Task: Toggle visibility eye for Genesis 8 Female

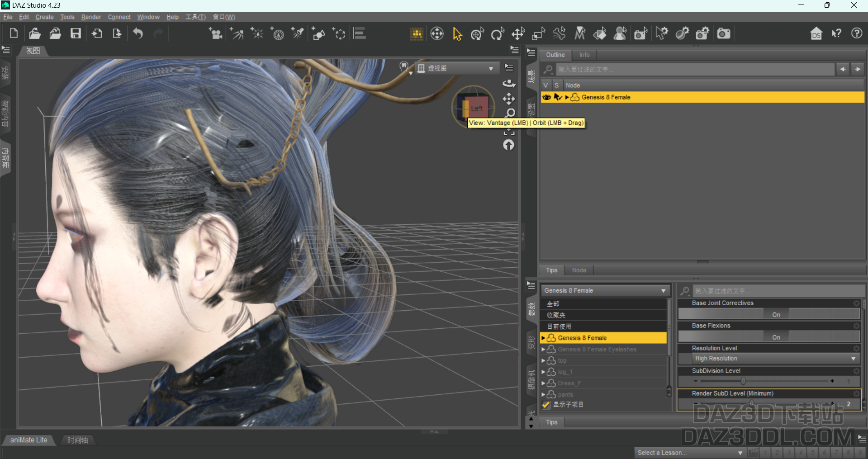Action: click(x=546, y=97)
